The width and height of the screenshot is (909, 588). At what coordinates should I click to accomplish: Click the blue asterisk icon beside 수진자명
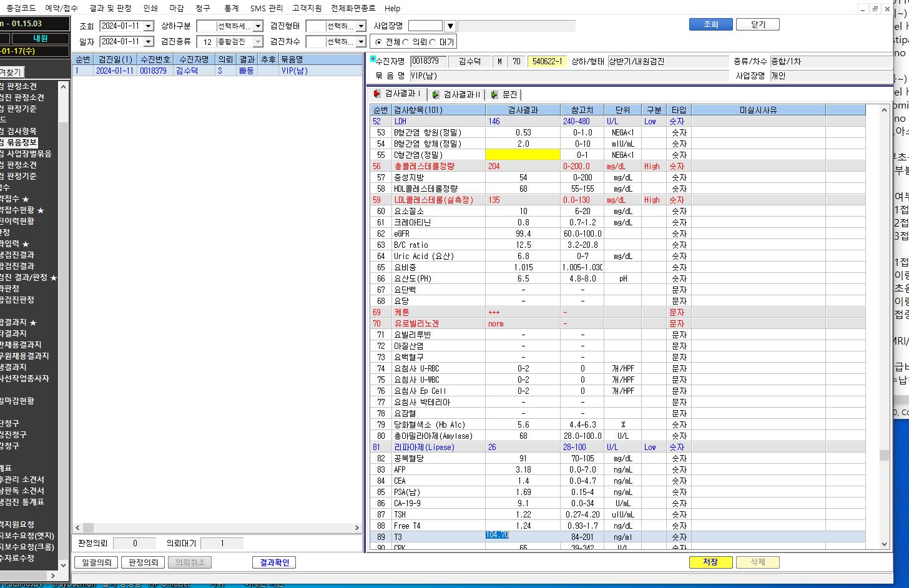(373, 59)
